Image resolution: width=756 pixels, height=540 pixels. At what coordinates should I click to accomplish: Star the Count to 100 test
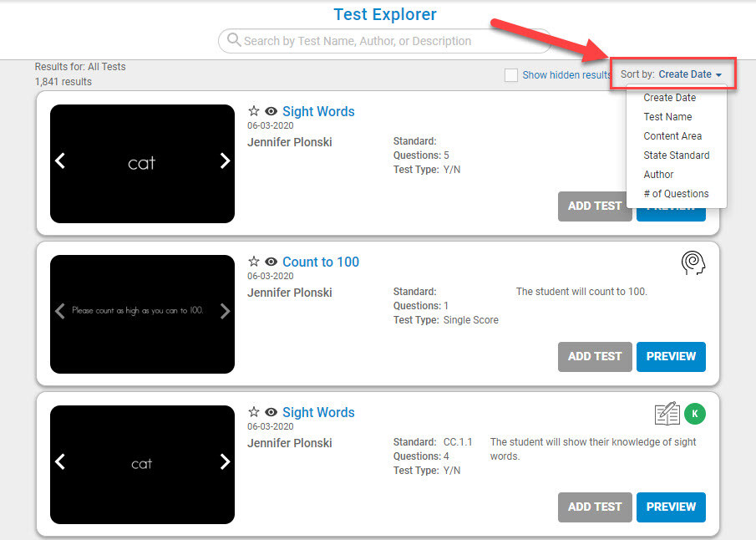254,262
